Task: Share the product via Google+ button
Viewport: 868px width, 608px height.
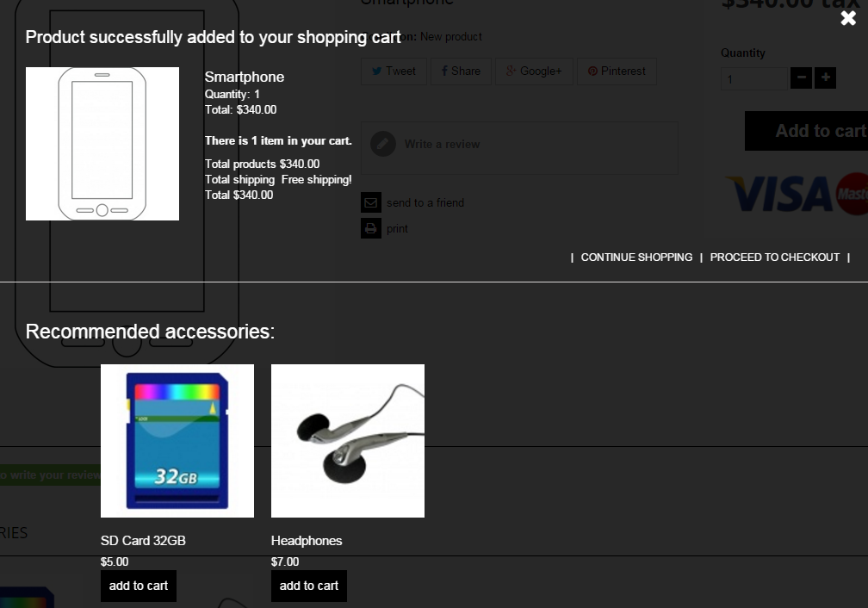Action: [534, 71]
